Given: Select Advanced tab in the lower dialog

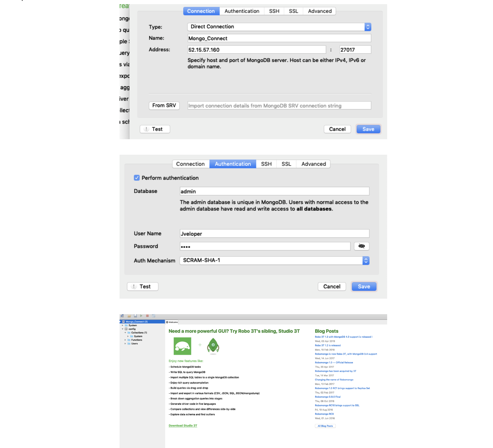Looking at the screenshot, I should 313,164.
